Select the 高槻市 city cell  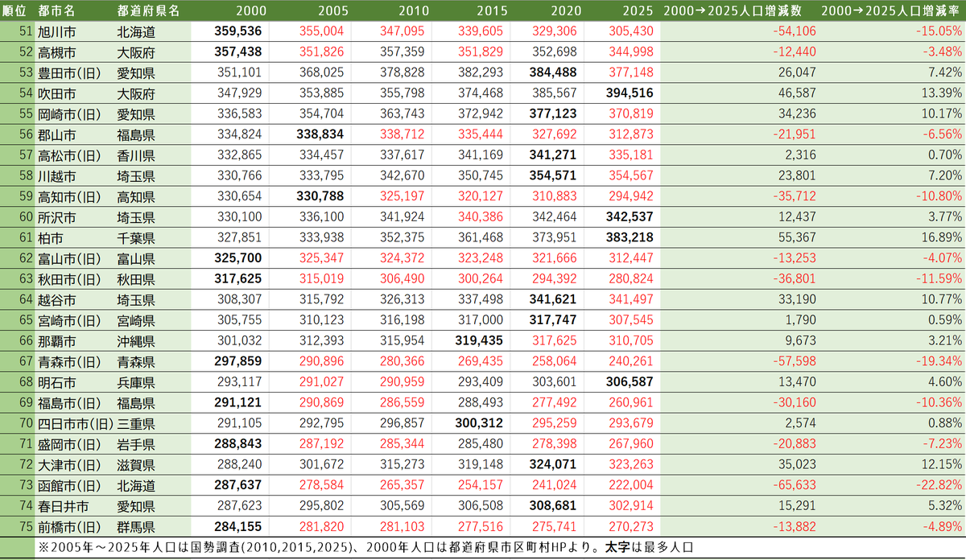click(x=57, y=51)
